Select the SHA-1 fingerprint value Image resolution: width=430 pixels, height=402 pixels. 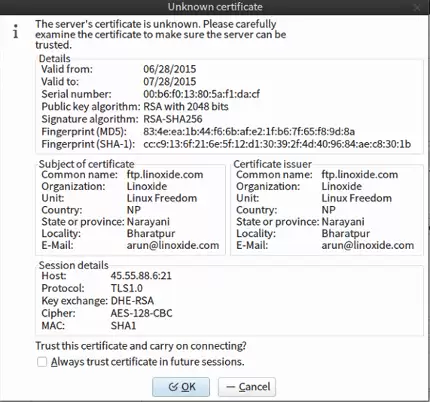point(277,144)
